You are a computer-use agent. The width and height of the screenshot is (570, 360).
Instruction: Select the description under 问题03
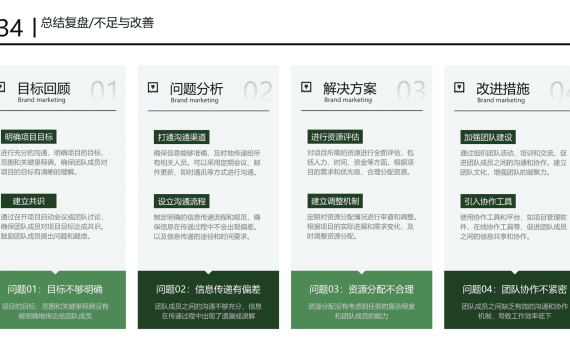tap(362, 311)
